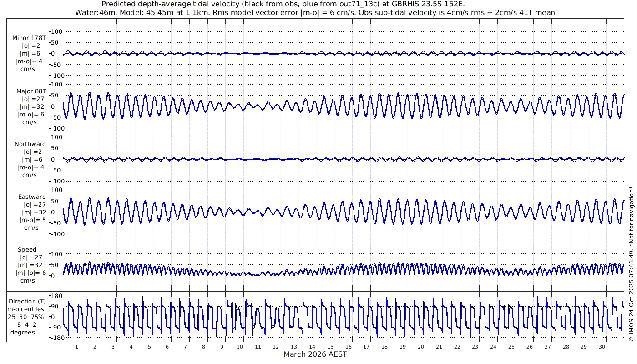Select "|m|-|o|= 6" in the Speed panel

coord(30,273)
